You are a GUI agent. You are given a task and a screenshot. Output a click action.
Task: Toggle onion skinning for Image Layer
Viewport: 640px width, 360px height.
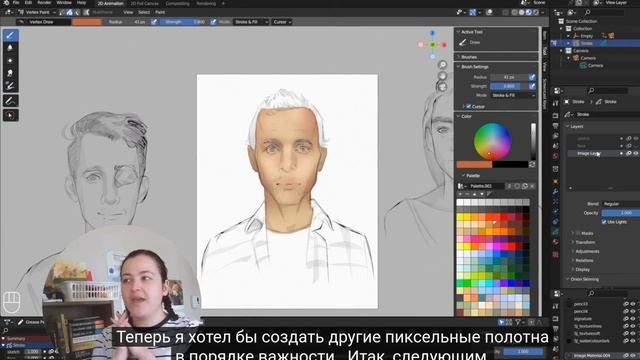(629, 153)
